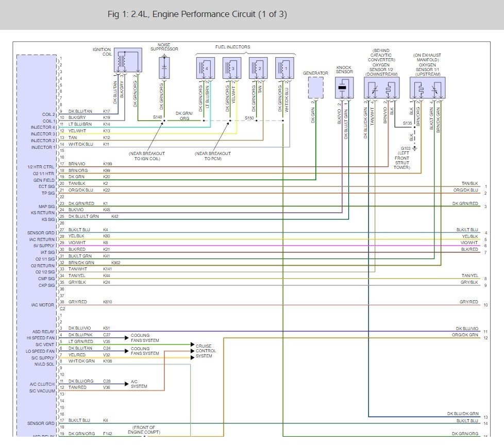Click 'WHT/DK BLU K11' wire label

pos(89,144)
